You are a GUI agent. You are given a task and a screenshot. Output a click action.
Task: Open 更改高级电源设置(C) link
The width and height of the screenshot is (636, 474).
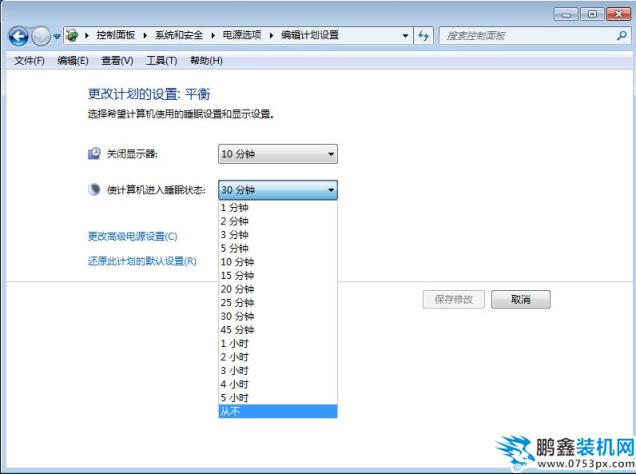tap(133, 236)
